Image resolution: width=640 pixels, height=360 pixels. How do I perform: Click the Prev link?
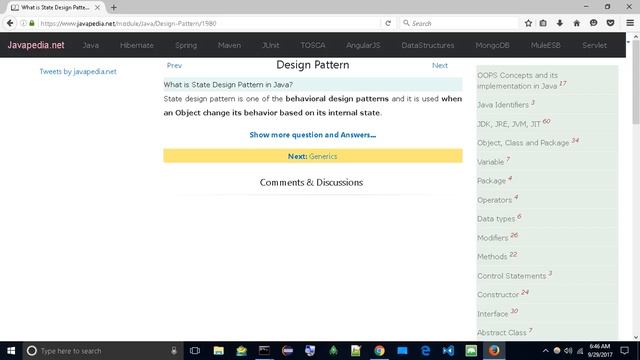point(174,65)
